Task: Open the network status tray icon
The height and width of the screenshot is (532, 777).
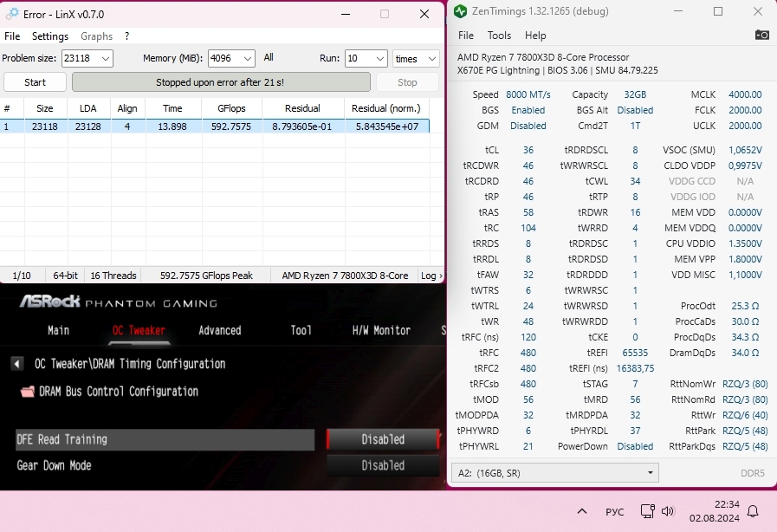Action: tap(647, 511)
